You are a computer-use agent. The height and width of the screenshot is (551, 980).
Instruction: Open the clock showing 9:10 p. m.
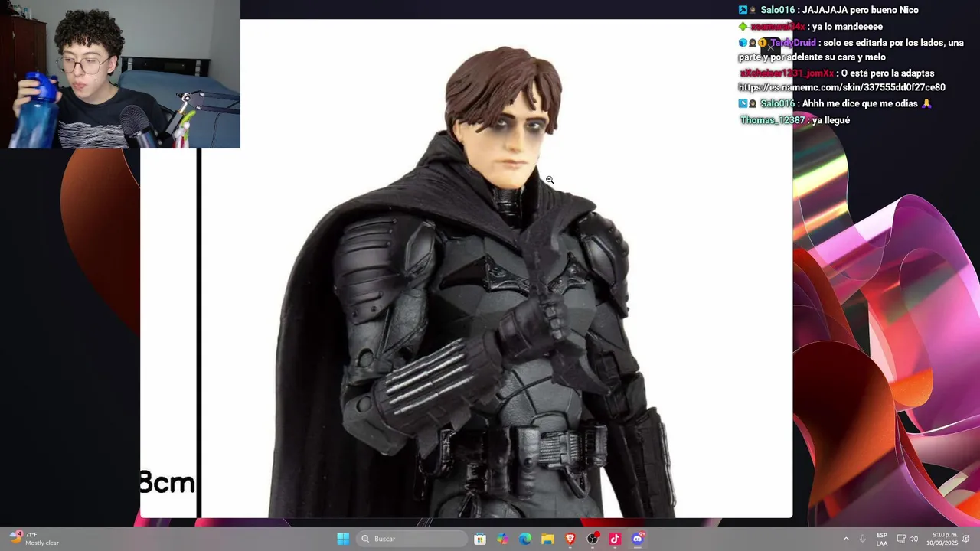coord(942,539)
